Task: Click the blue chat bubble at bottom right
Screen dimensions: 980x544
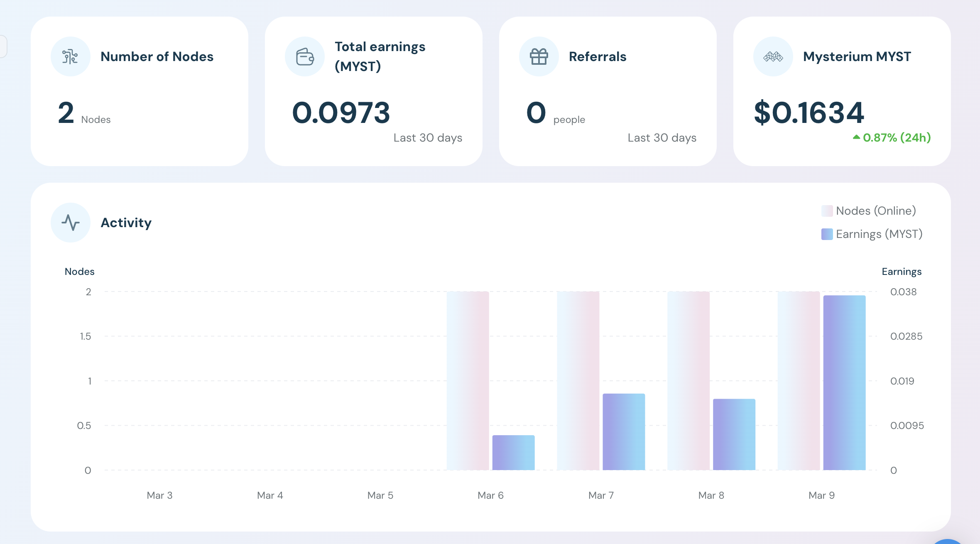Action: (948, 541)
